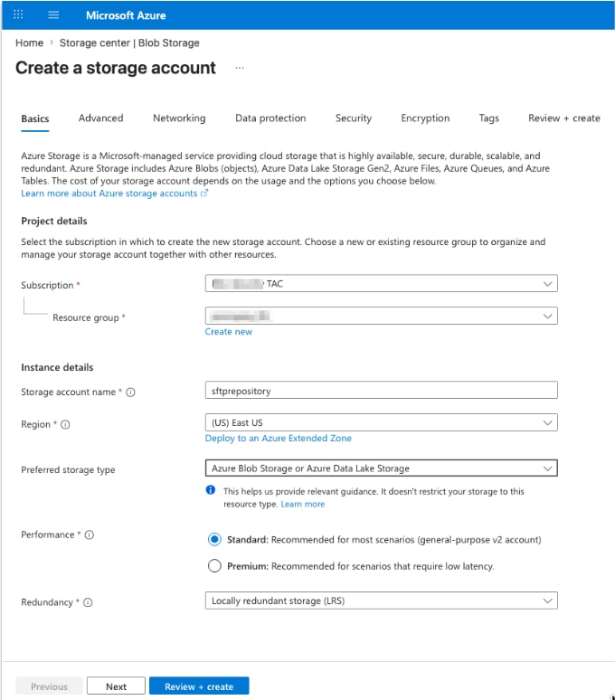Click the blue information icon under storage type
The width and height of the screenshot is (615, 700).
(211, 490)
